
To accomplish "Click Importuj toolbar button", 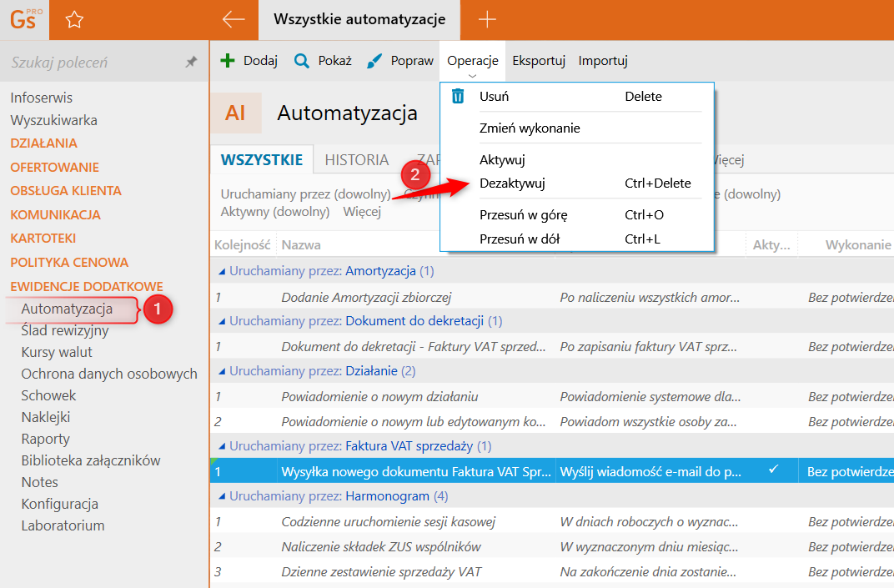I will [603, 60].
